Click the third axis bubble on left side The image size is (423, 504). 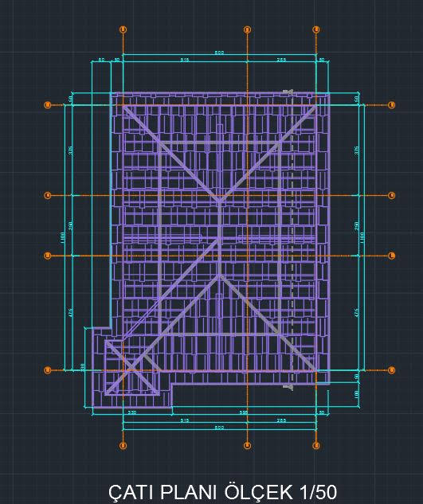[x=48, y=256]
